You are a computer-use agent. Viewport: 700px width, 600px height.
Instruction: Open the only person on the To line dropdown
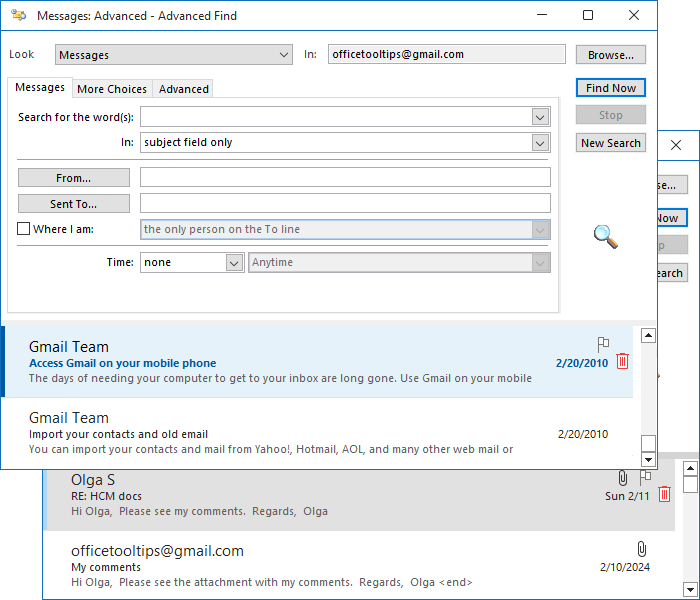point(540,230)
